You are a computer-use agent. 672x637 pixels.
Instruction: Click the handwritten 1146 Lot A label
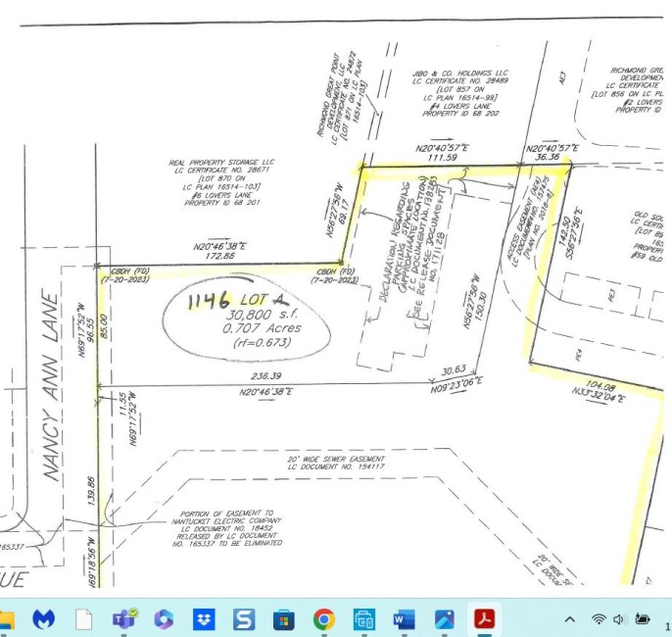(x=238, y=299)
